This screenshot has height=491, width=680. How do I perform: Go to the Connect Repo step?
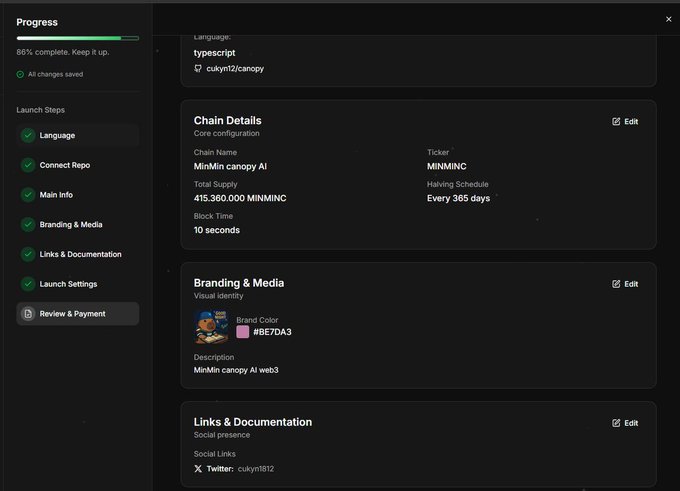[x=78, y=165]
